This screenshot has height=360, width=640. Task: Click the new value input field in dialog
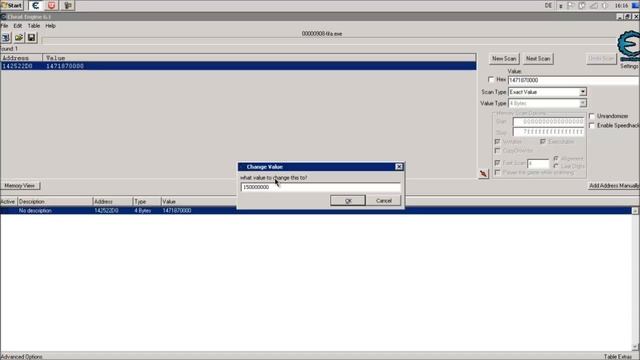click(321, 187)
